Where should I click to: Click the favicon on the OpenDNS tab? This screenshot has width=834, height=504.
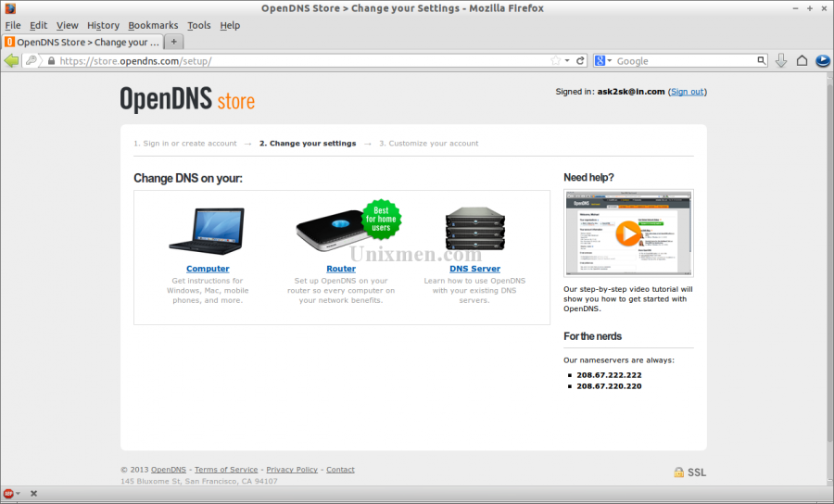coord(9,42)
